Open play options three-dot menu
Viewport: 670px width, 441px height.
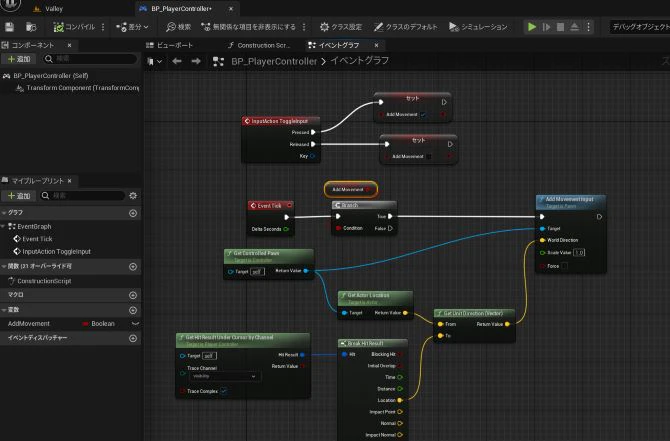588,27
